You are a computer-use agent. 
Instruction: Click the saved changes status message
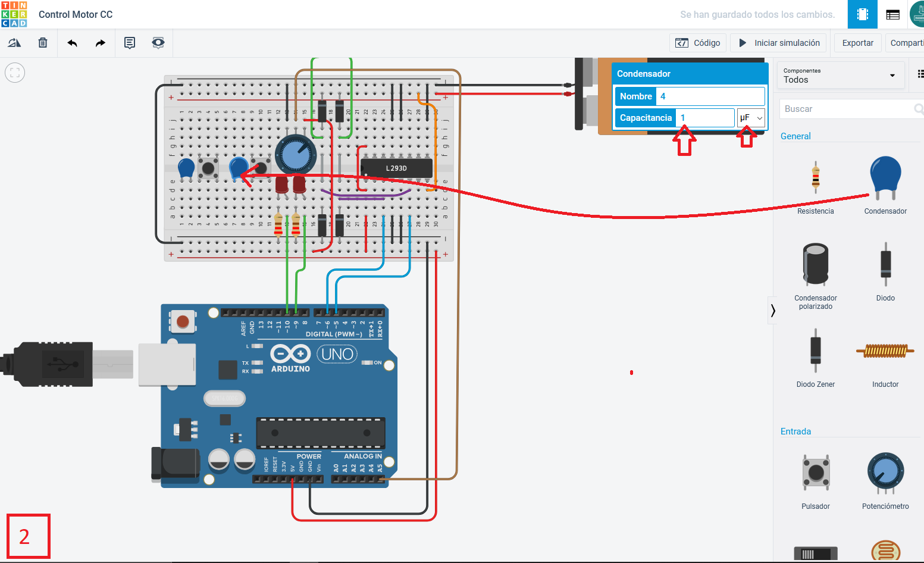click(x=757, y=14)
